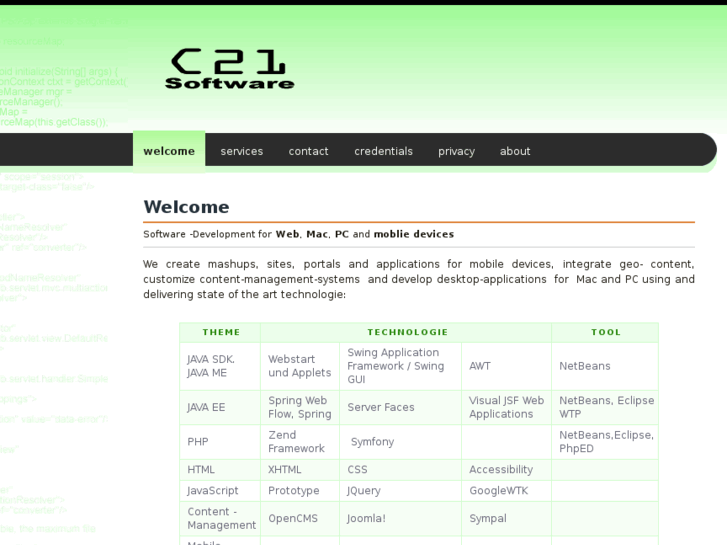Viewport: 727px width, 545px height.
Task: Click the 'Visual JSF Web Applications' cell
Action: (x=506, y=407)
